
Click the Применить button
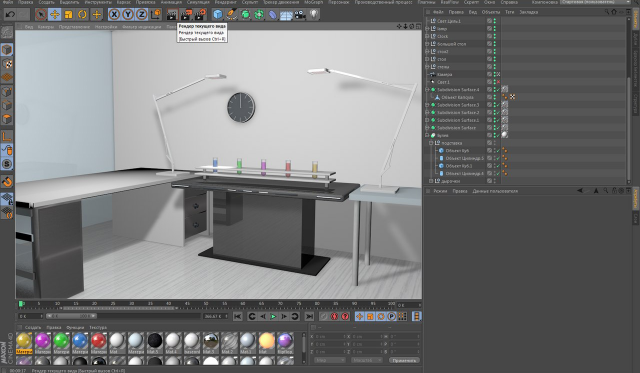(x=404, y=360)
